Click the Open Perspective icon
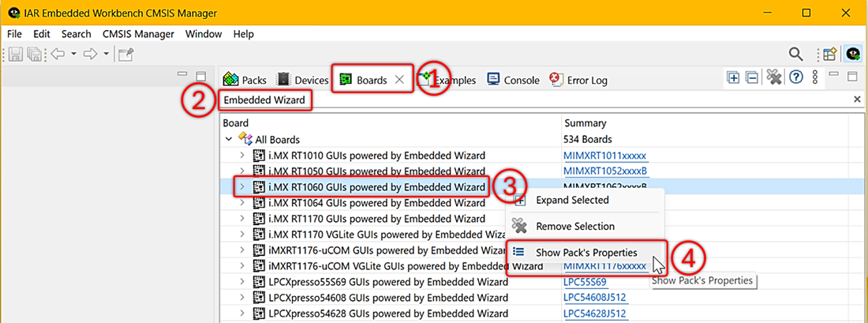This screenshot has width=868, height=323. [829, 54]
